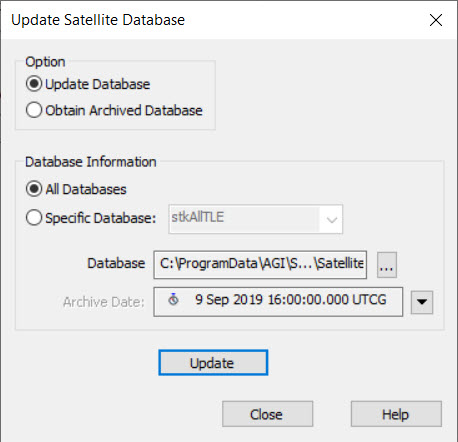458x442 pixels.
Task: Click into the Database path field
Action: tap(260, 264)
